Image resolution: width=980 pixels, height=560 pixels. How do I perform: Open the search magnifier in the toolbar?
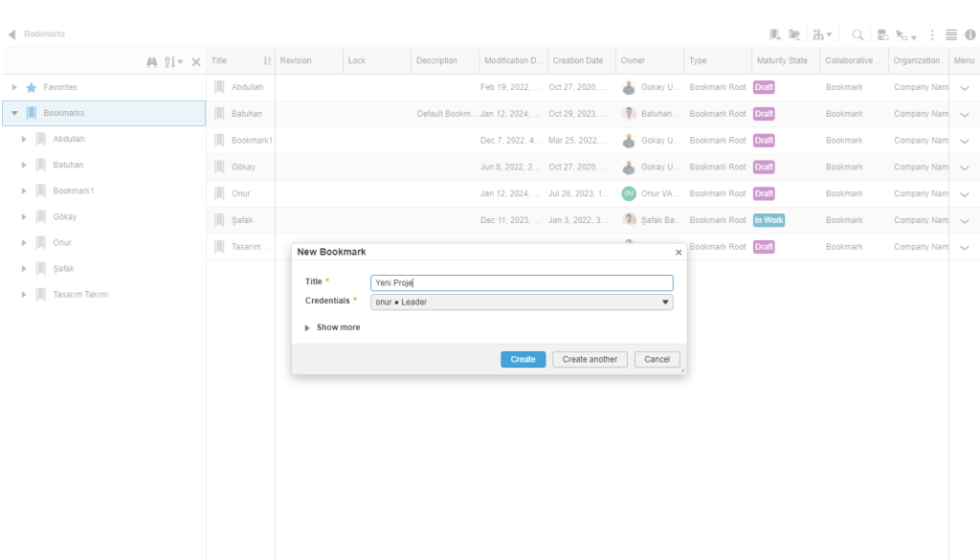point(857,34)
